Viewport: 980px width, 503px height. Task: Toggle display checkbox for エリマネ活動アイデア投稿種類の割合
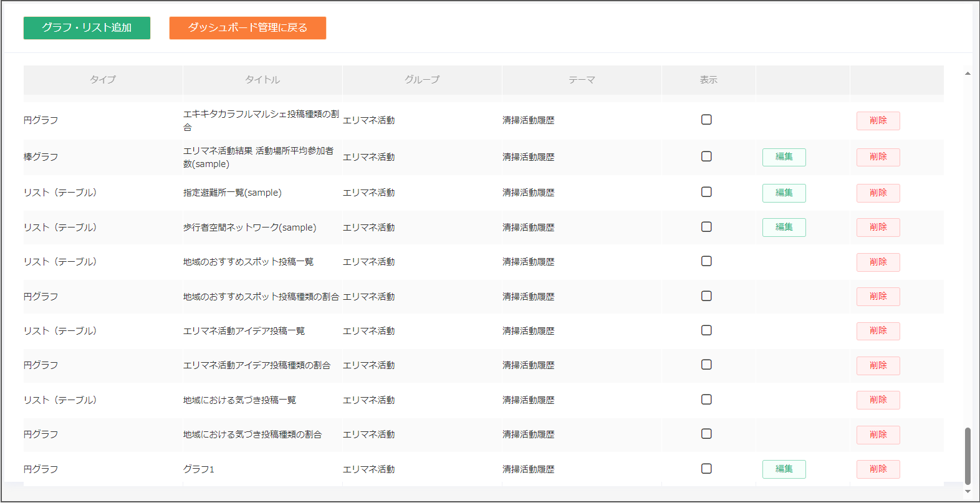point(706,365)
